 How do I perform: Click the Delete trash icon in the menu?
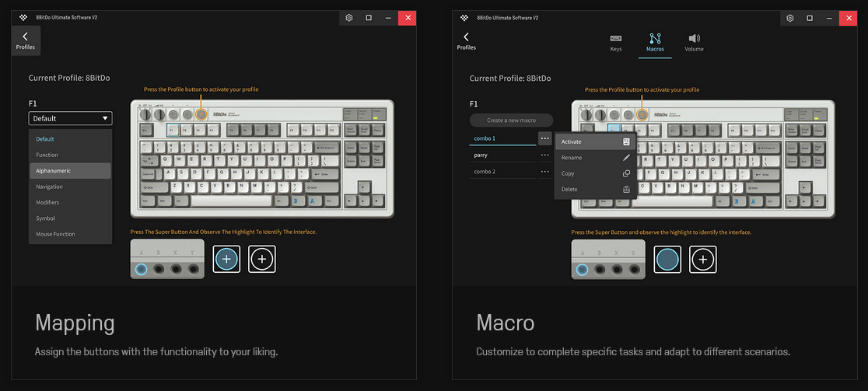pyautogui.click(x=626, y=190)
